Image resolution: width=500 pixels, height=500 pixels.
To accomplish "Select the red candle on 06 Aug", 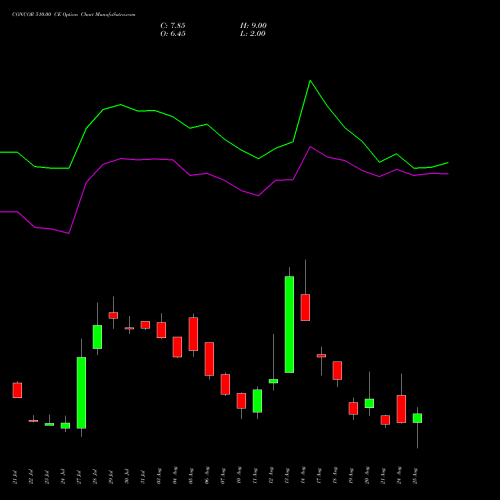I will (209, 359).
